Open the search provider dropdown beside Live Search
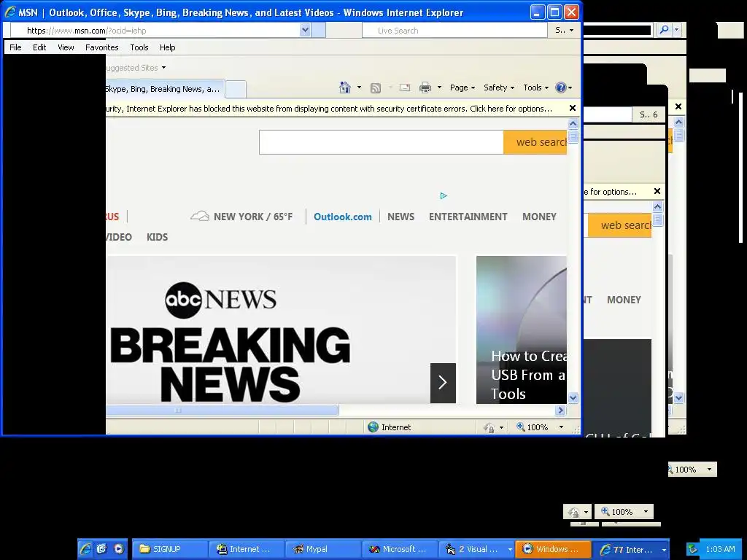 click(x=572, y=31)
